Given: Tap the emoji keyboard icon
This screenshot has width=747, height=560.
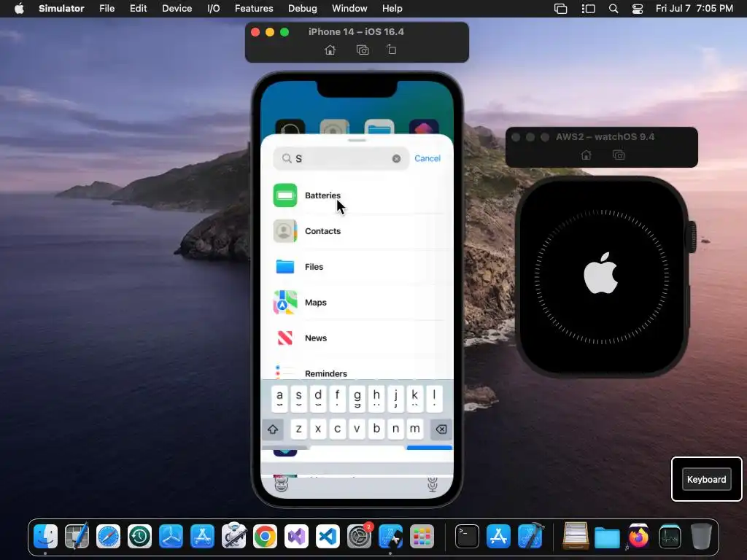Looking at the screenshot, I should (x=282, y=484).
